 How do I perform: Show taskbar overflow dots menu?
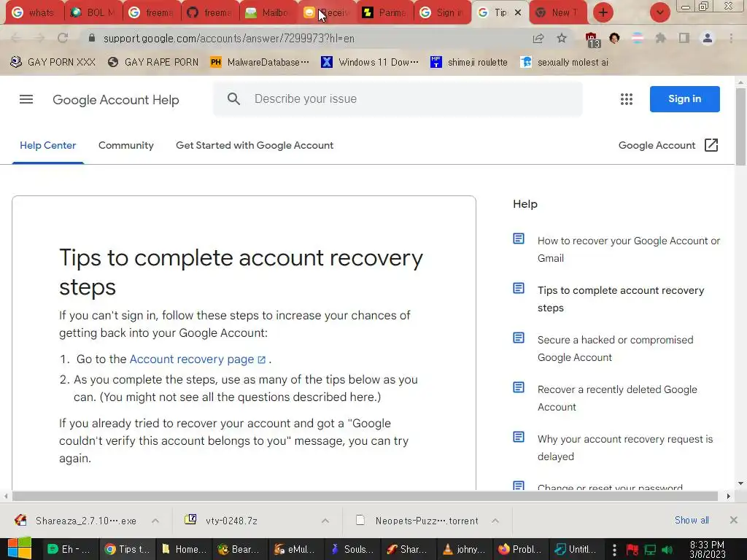614,550
